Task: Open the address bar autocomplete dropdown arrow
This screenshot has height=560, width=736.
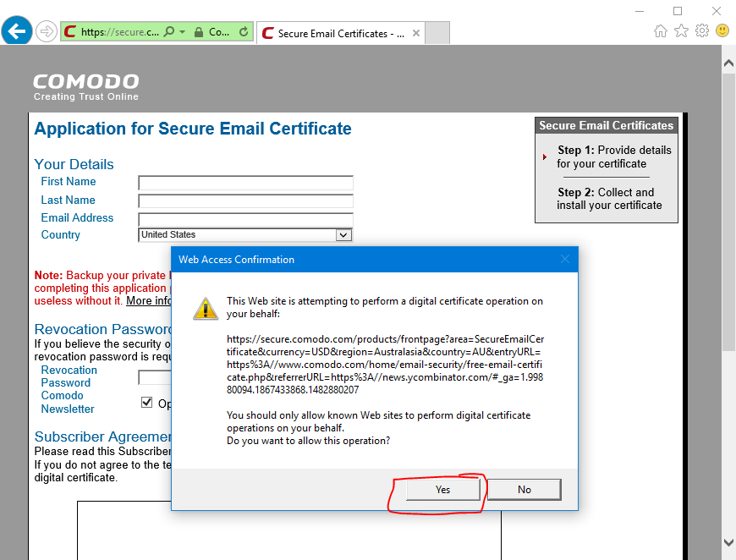Action: pyautogui.click(x=183, y=32)
